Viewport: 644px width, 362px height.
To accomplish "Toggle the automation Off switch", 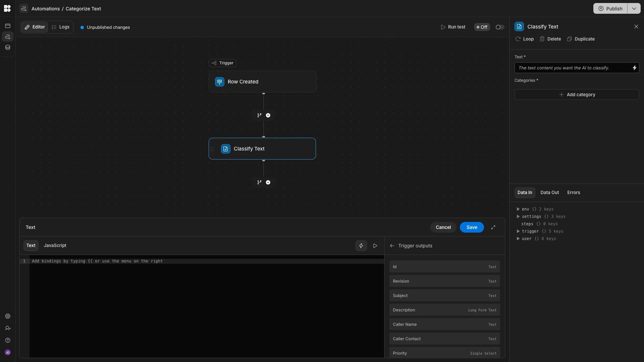I will click(482, 27).
